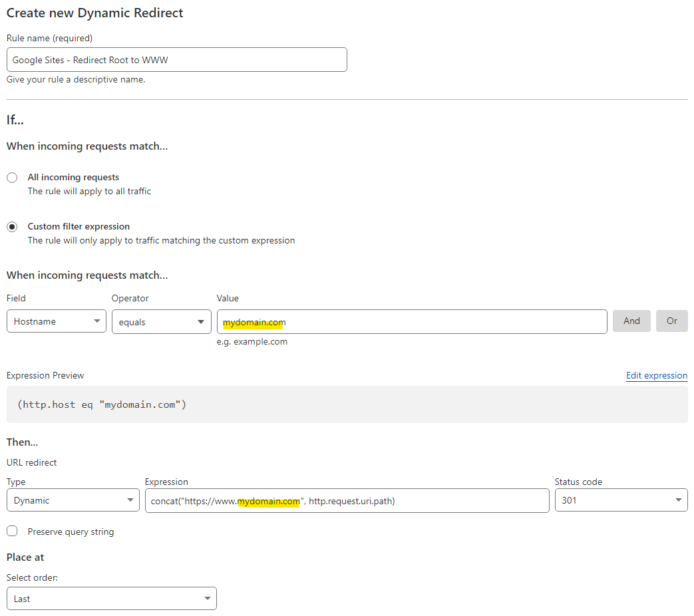Image resolution: width=694 pixels, height=616 pixels.
Task: Enable the Preserve query string checkbox
Action: coord(12,532)
